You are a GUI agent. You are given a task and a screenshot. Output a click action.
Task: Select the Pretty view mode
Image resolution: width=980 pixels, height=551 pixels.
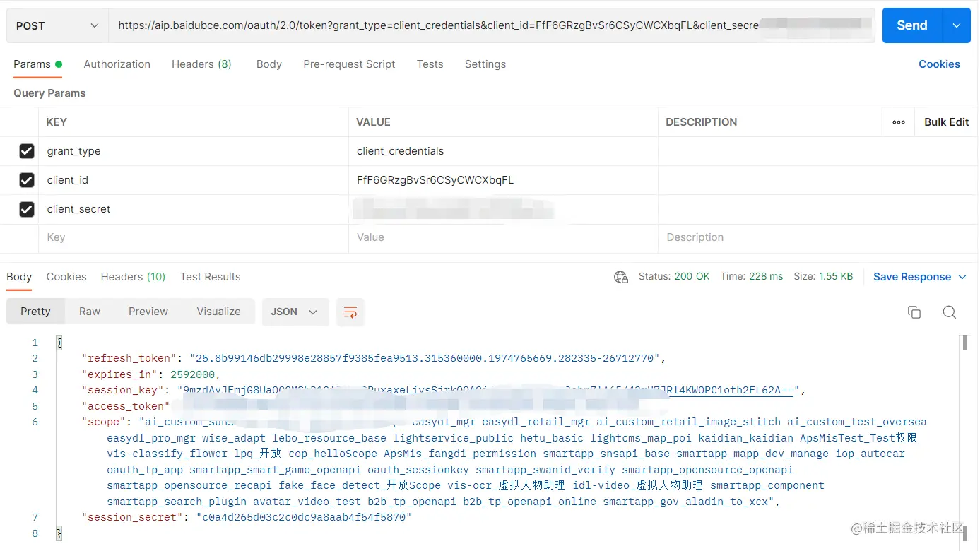pos(35,312)
